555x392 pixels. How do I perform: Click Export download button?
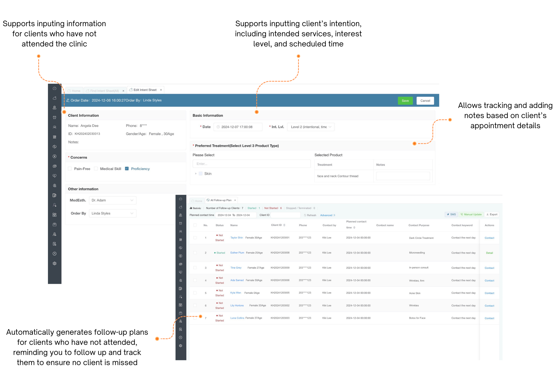click(x=492, y=214)
